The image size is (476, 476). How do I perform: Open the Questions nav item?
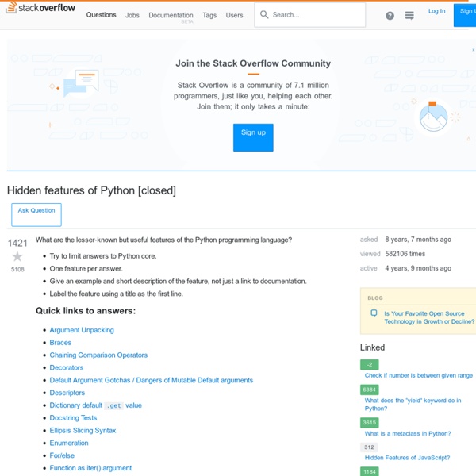point(101,15)
